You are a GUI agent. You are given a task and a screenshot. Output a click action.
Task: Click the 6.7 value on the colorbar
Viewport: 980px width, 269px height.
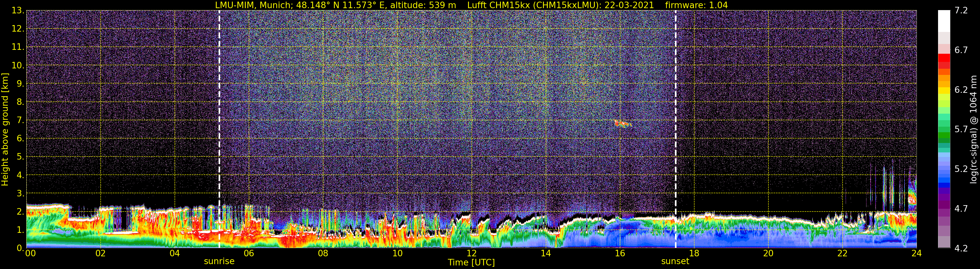(x=961, y=50)
